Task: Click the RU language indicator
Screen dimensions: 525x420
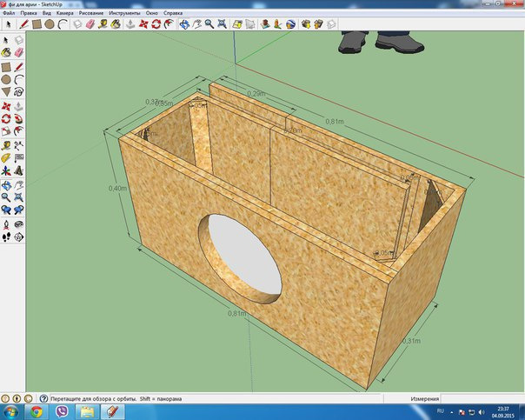Action: coord(441,411)
